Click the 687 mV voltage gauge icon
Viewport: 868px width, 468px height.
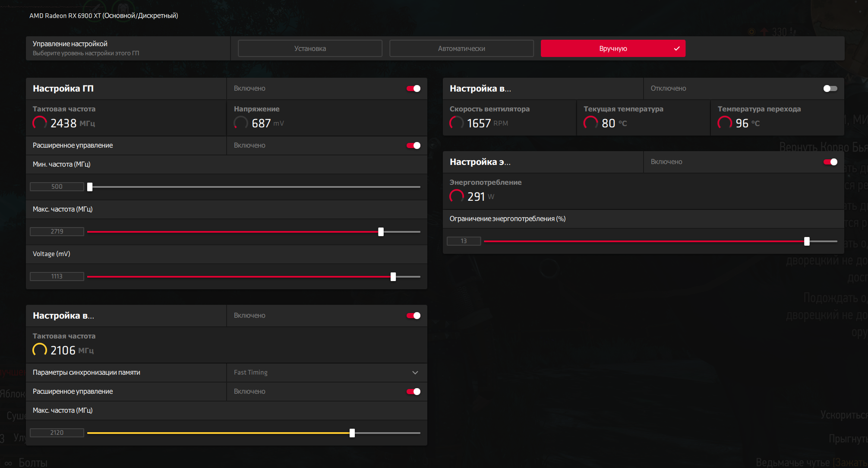click(x=241, y=123)
